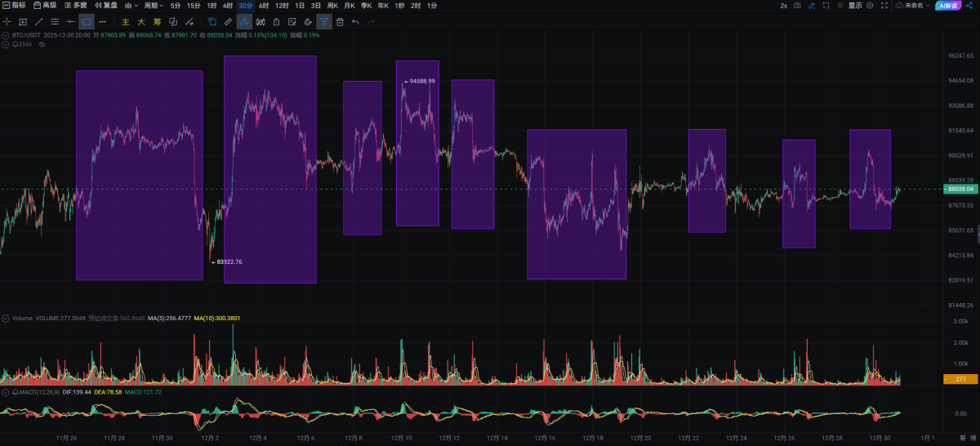Image resolution: width=980 pixels, height=446 pixels.
Task: Open chart settings hexagon icon
Action: point(871,6)
